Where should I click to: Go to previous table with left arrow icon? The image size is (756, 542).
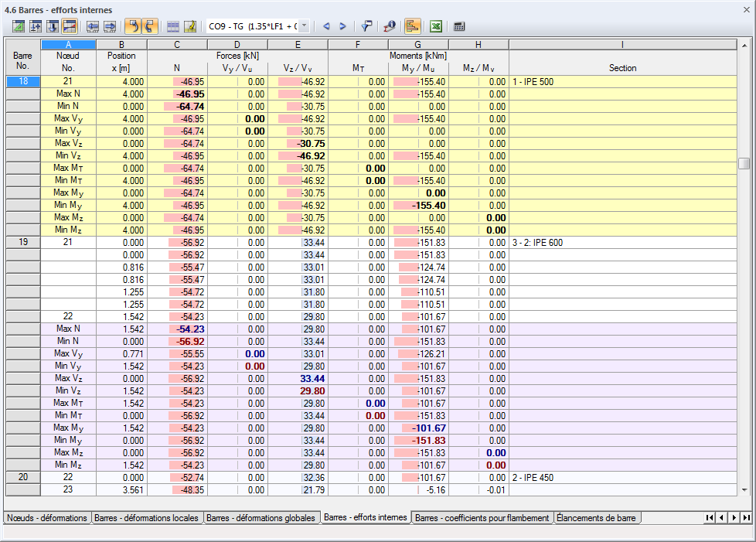(x=93, y=26)
